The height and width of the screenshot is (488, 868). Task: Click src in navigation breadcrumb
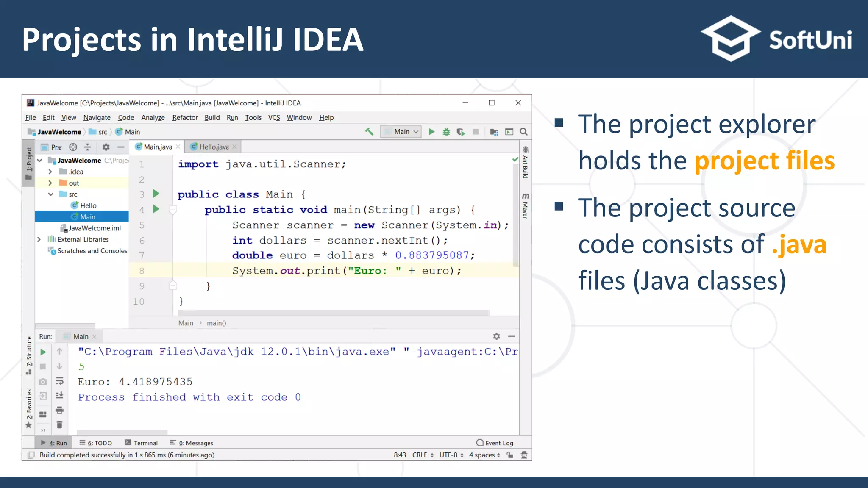coord(98,132)
